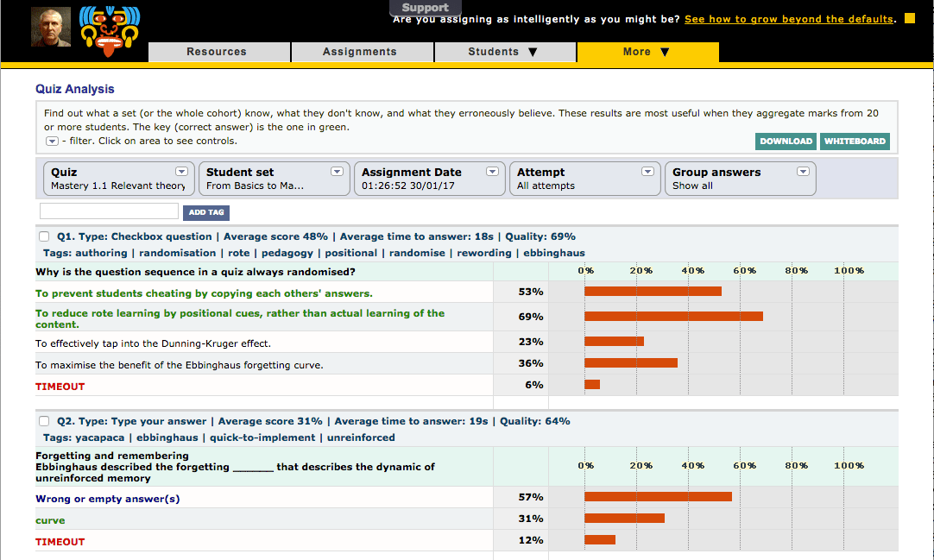Open the Assignment Date dropdown

[x=492, y=172]
